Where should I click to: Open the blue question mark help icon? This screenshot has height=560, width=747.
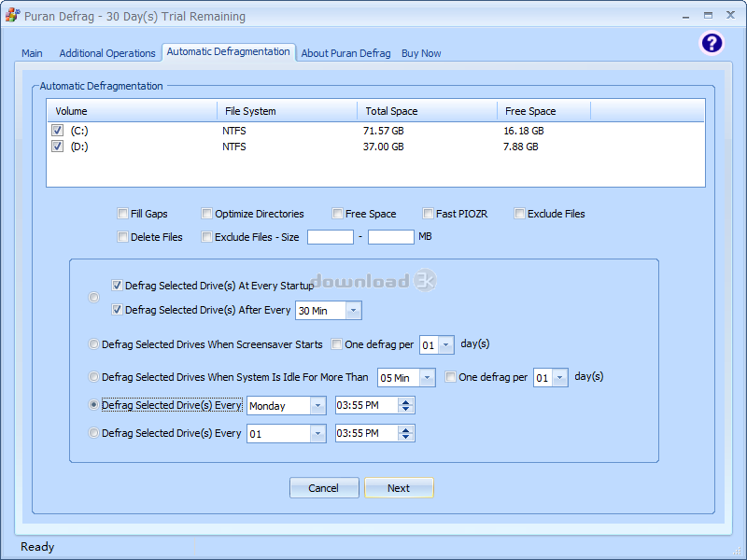(x=712, y=43)
